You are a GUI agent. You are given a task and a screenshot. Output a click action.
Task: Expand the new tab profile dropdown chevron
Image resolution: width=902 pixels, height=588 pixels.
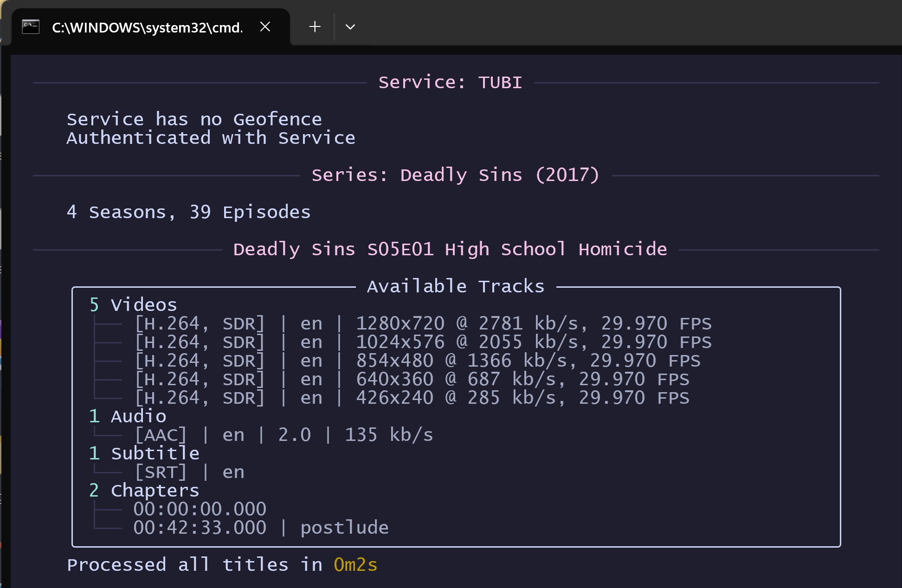(350, 27)
